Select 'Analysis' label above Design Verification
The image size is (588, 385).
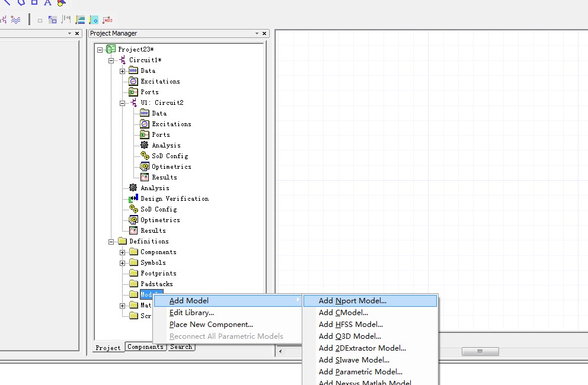coord(155,188)
